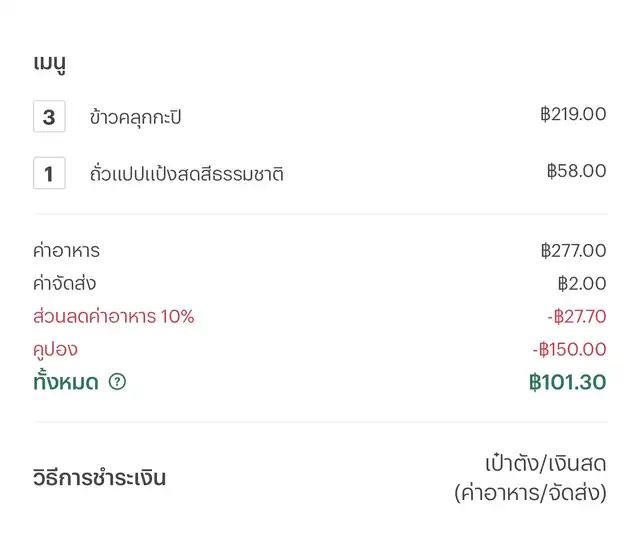640x552 pixels.
Task: Click the help icon beside ทั้งหมด
Action: coord(117,381)
